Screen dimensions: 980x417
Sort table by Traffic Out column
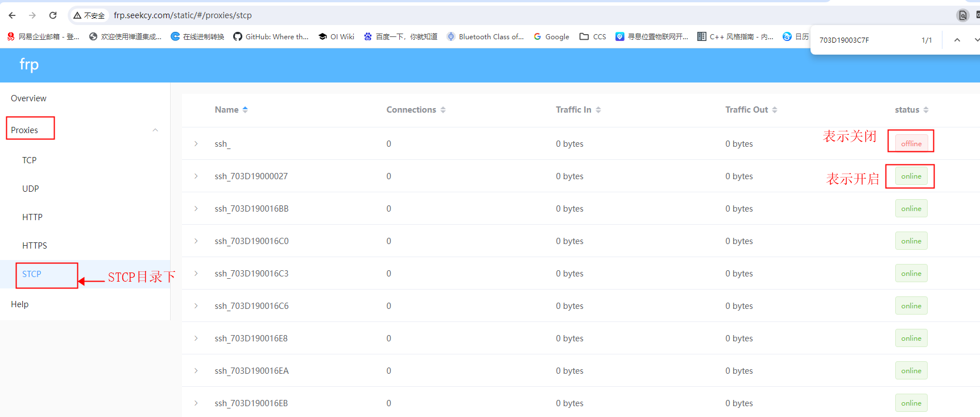coord(775,110)
